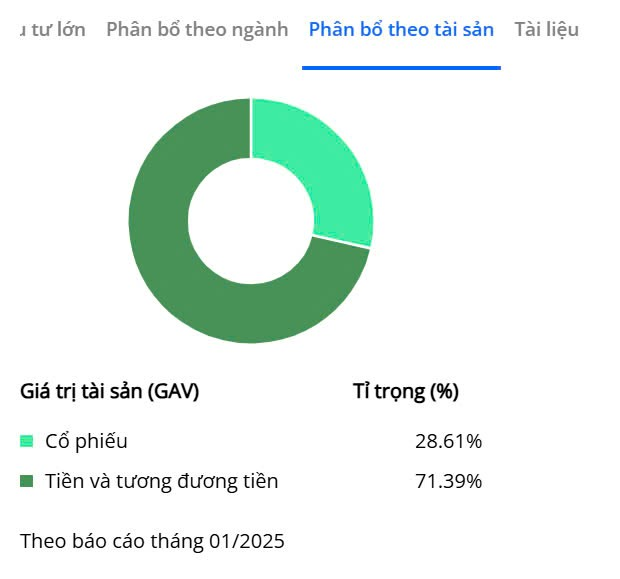Switch to the Phân bổ theo ngành tab
Screen dimensions: 620x579
[196, 29]
